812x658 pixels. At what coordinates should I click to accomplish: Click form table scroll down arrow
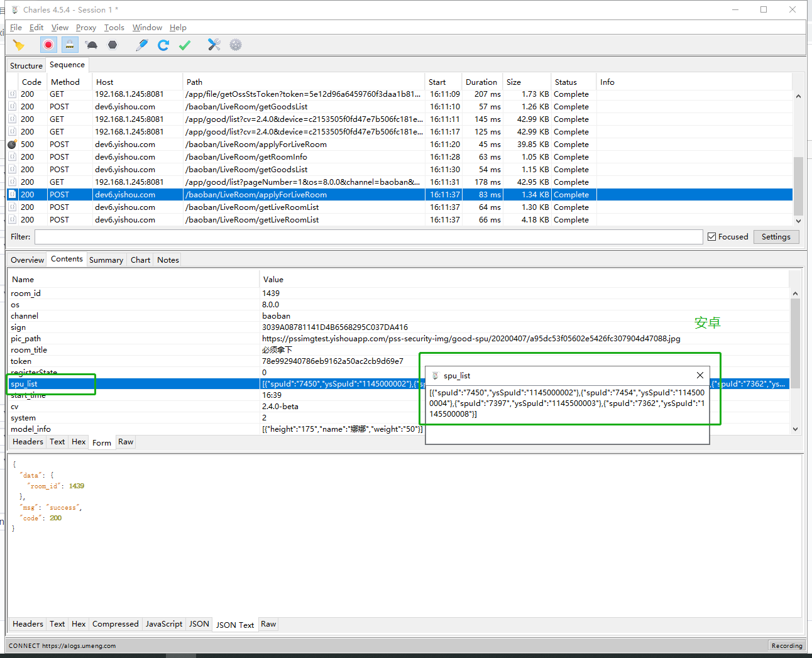pos(795,429)
